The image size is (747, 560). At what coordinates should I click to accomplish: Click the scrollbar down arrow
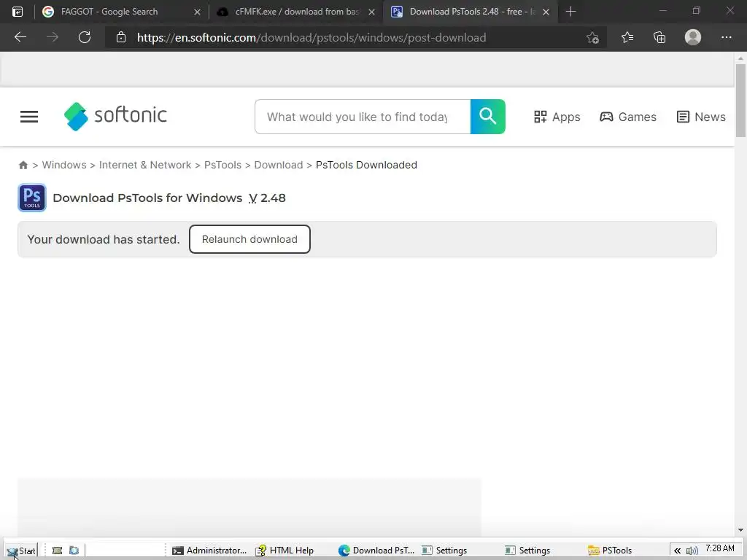pyautogui.click(x=740, y=530)
